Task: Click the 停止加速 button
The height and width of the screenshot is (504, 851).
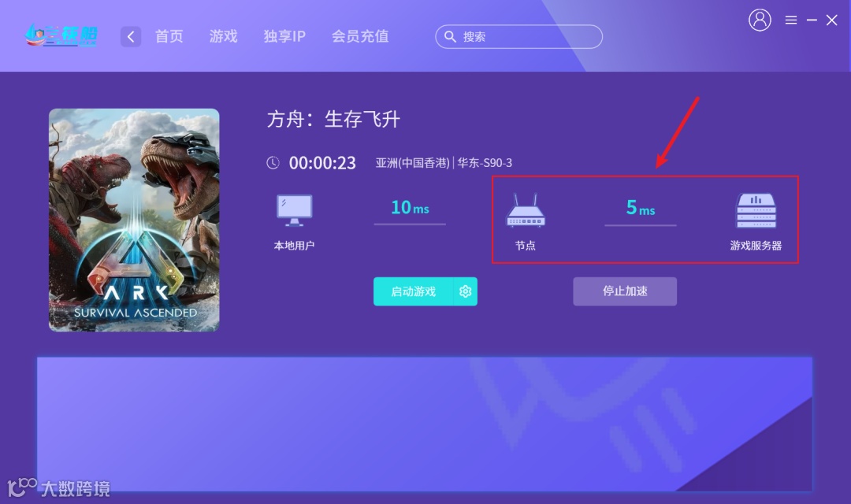Action: [x=625, y=291]
